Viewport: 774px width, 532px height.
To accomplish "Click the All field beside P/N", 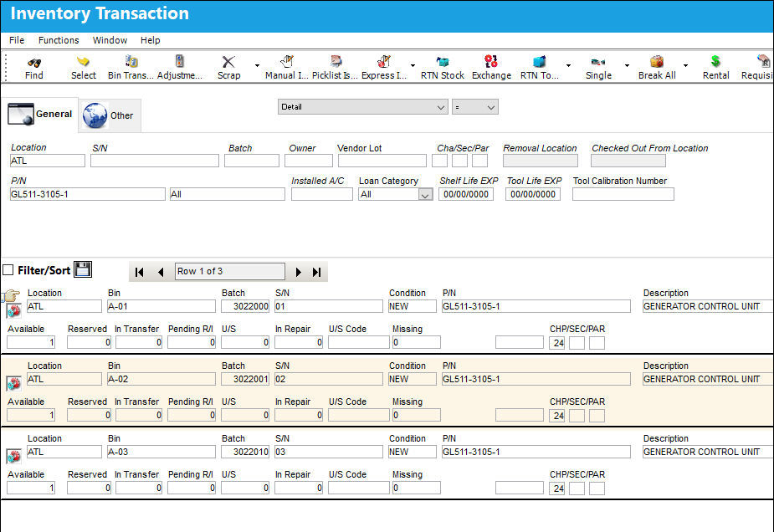I will (x=227, y=194).
